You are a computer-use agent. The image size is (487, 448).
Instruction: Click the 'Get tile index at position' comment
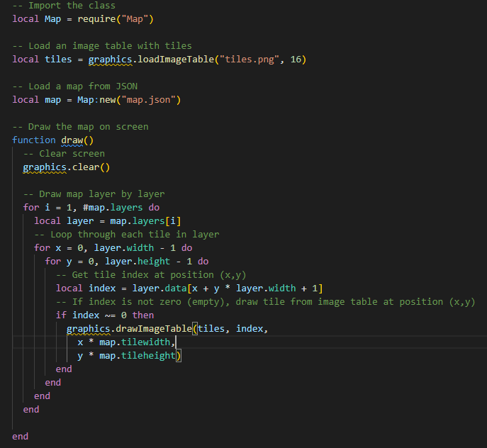pos(151,275)
